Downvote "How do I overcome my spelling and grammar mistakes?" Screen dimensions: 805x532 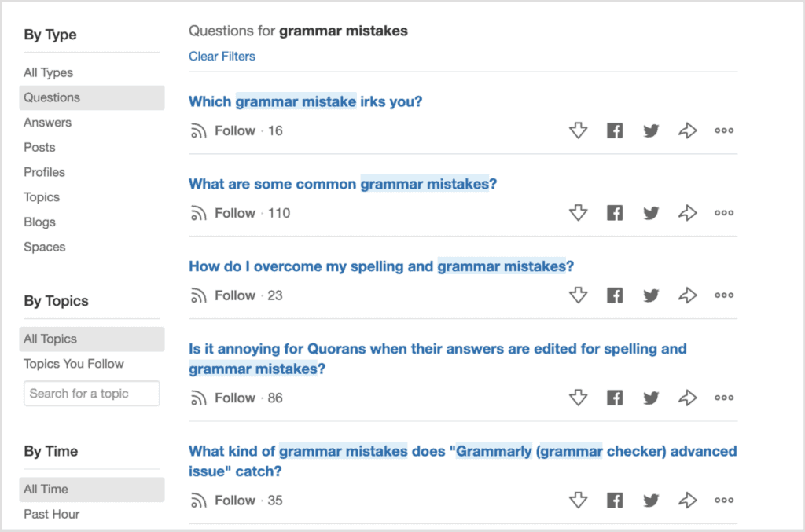(578, 295)
